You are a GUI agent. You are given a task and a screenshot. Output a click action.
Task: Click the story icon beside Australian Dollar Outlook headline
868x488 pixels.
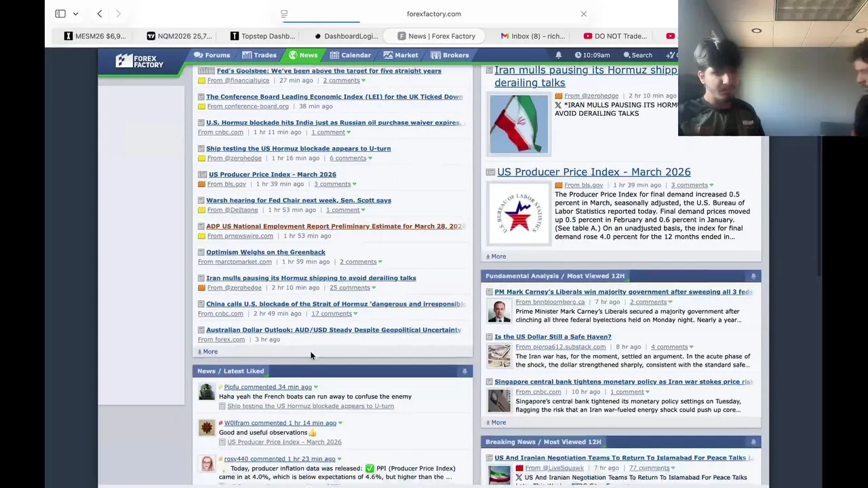pos(201,330)
